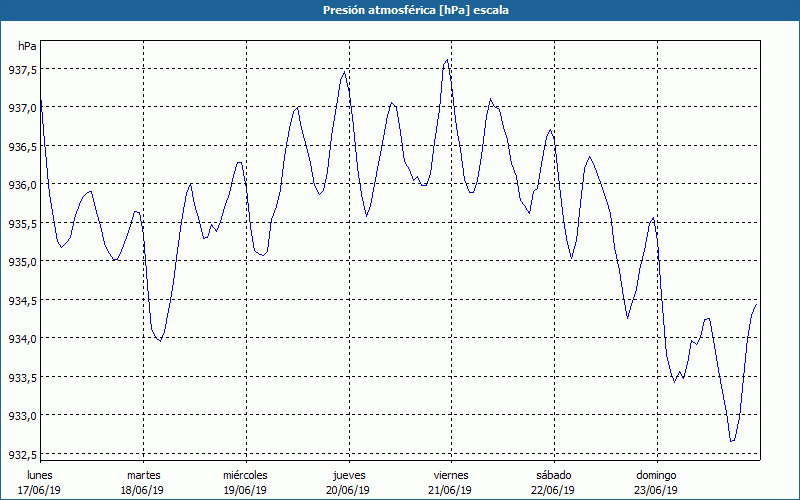Click the 'viernes' day label
Viewport: 800px width, 500px height.
click(451, 475)
